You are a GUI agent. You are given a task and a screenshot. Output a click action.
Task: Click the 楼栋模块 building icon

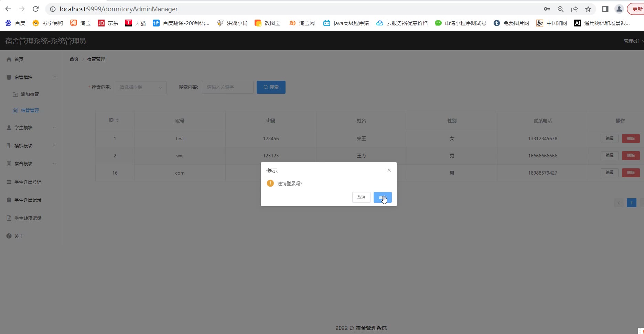(9, 146)
